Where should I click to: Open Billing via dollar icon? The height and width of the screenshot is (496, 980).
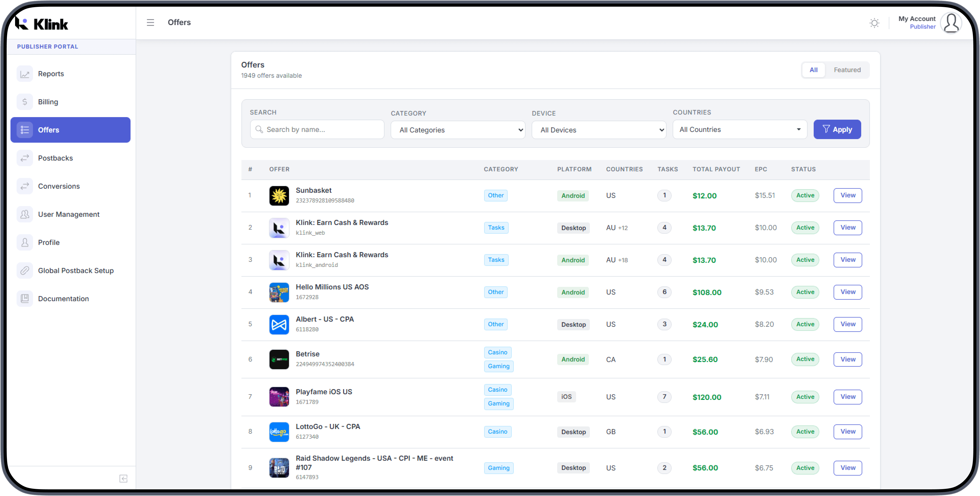pos(25,102)
